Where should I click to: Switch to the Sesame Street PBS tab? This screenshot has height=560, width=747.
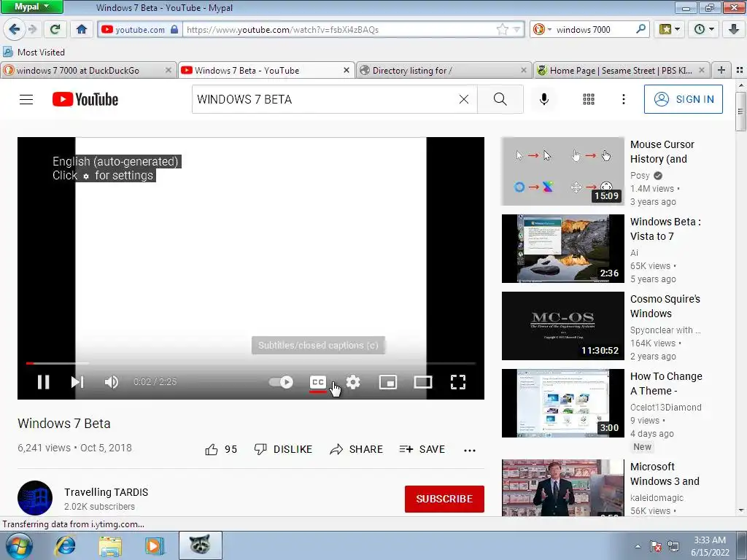coord(621,71)
